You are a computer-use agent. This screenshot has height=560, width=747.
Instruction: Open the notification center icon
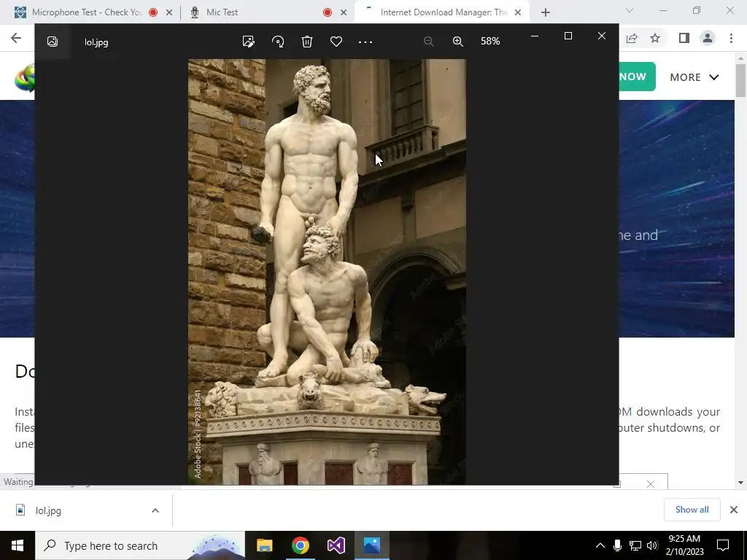[x=723, y=545]
